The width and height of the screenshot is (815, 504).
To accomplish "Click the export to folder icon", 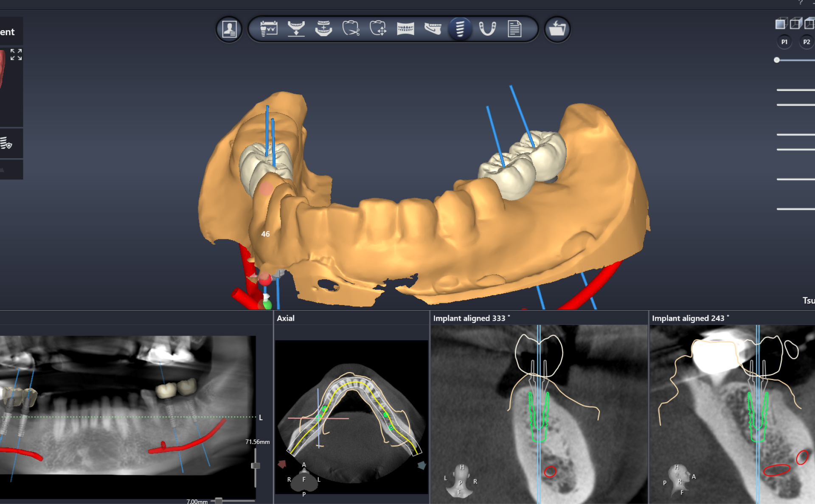I will (x=557, y=29).
